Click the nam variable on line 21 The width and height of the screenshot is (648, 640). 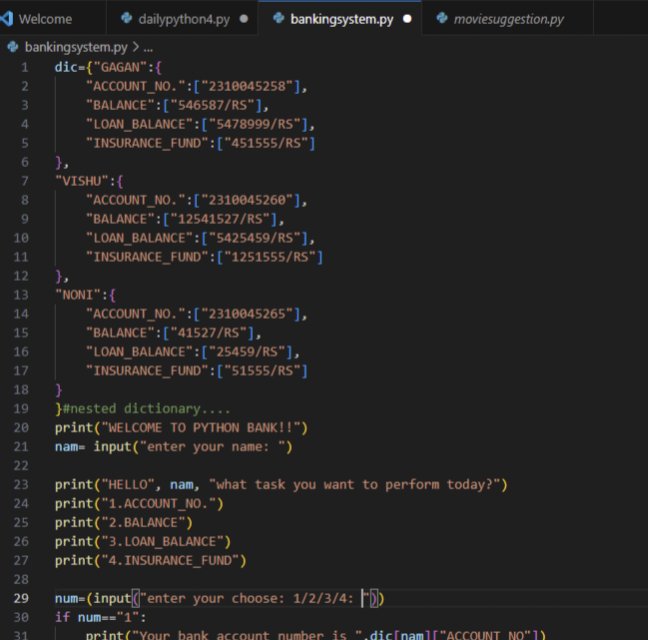pos(66,447)
